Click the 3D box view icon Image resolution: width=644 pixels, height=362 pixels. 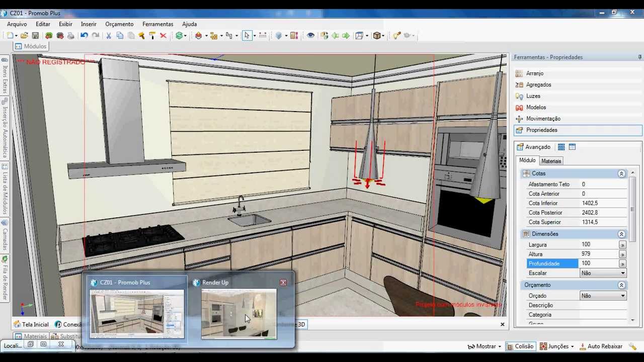tap(376, 35)
